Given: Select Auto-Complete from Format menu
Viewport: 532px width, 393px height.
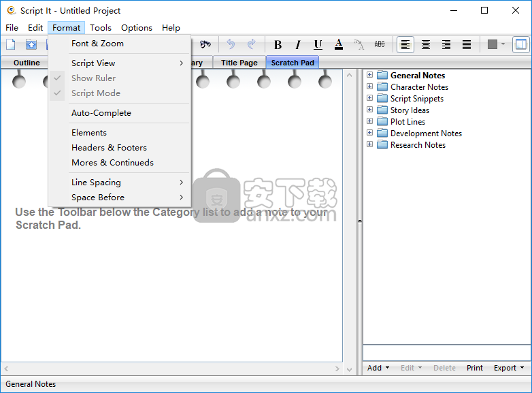Looking at the screenshot, I should click(120, 113).
